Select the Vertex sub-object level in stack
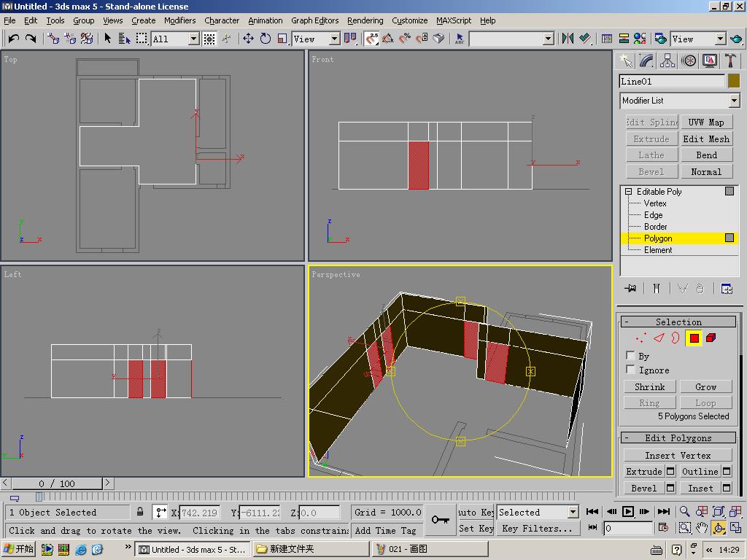Viewport: 747px width, 560px height. [655, 203]
